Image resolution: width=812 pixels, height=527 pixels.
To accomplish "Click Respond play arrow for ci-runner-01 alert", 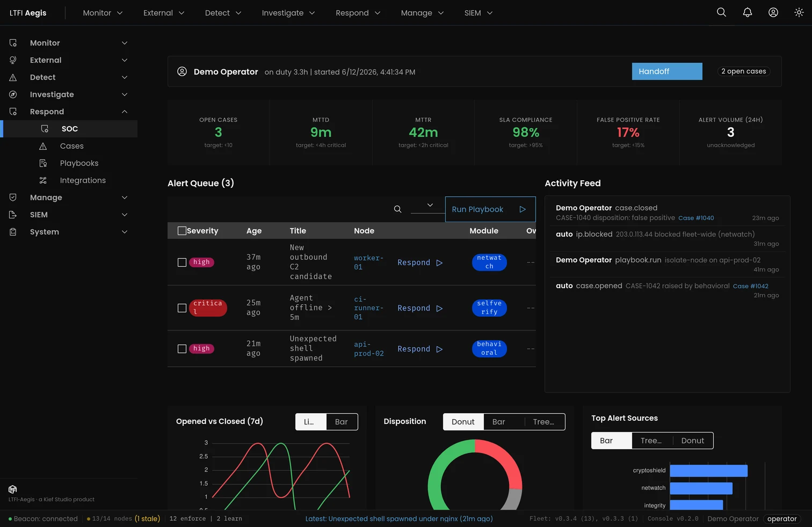I will pyautogui.click(x=439, y=308).
